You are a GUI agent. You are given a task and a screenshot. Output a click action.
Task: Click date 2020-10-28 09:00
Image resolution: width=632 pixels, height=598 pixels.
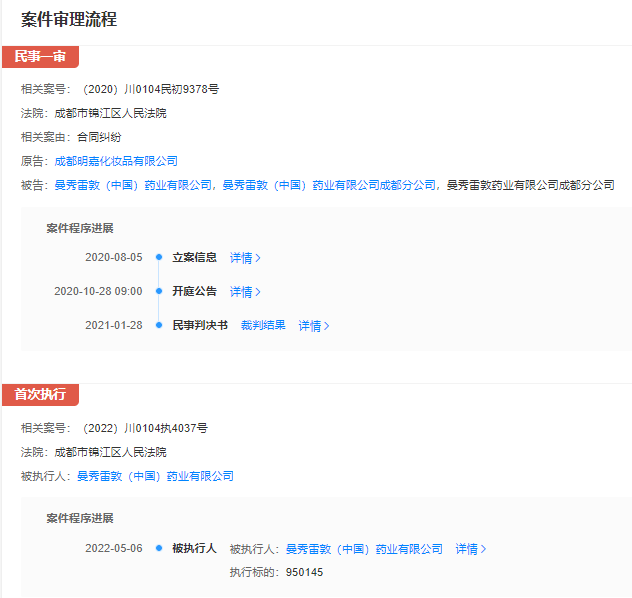pos(98,291)
